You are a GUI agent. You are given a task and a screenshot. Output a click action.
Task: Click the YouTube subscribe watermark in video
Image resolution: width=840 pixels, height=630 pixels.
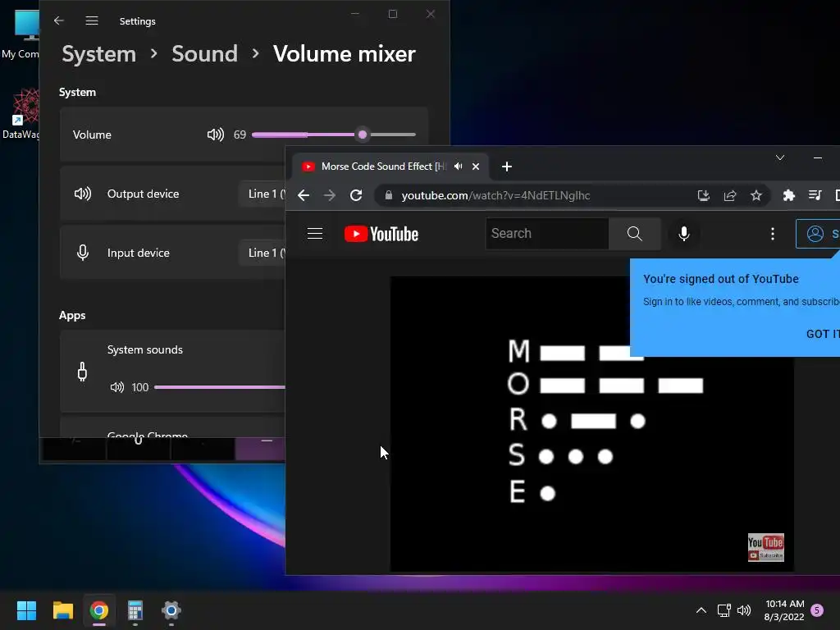tap(765, 547)
